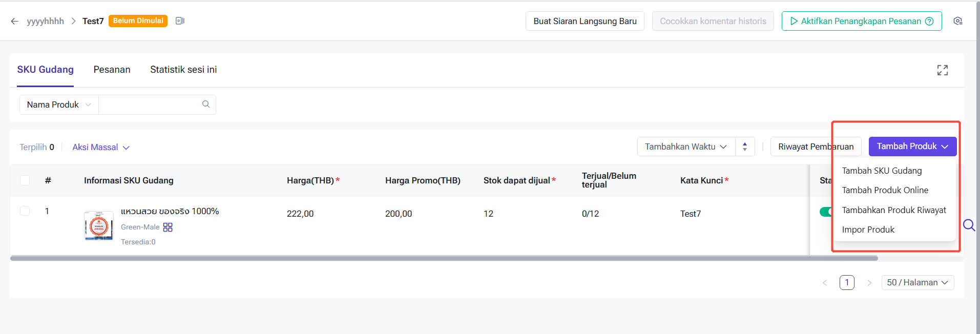Click the help question mark on Aktifkan Penangkapan Pesanan
This screenshot has width=980, height=334.
[x=929, y=21]
